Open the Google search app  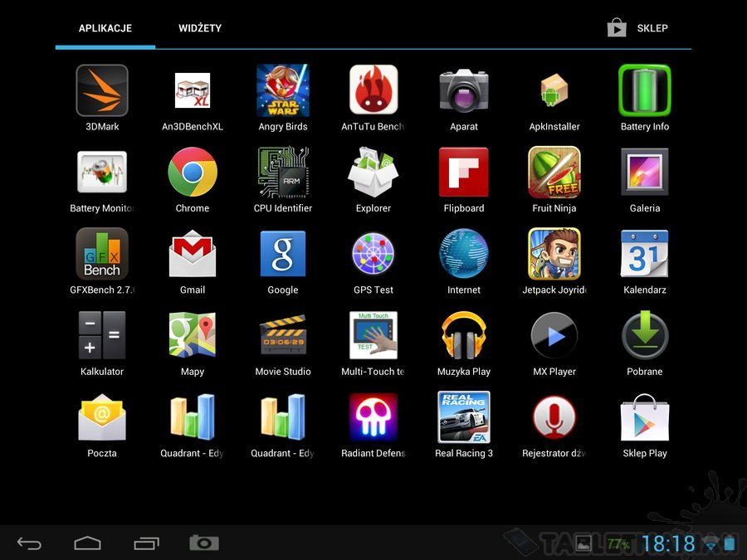point(282,254)
